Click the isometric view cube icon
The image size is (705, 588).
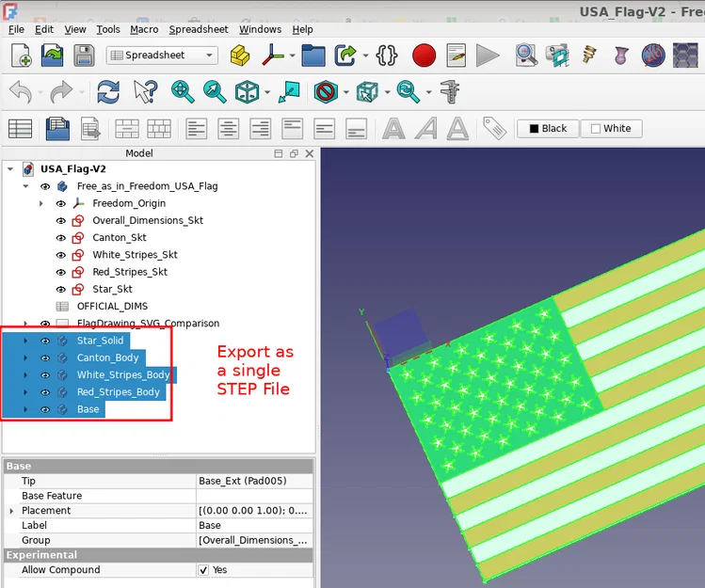tap(247, 91)
